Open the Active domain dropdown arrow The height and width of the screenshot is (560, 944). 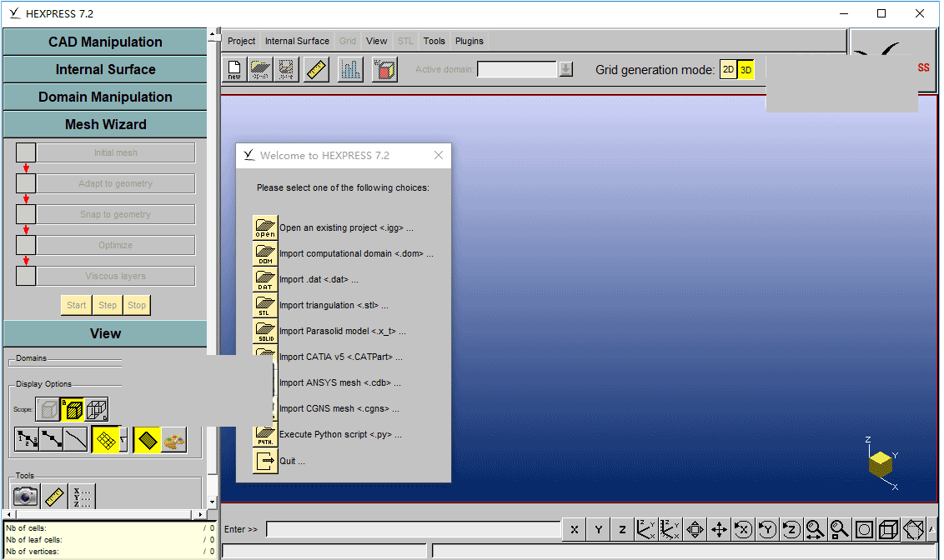(x=566, y=69)
